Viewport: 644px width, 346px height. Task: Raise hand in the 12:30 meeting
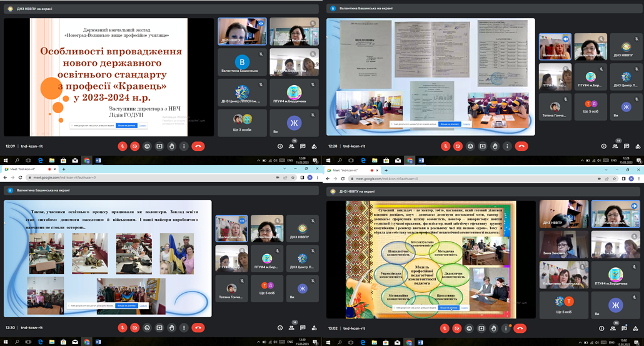(x=171, y=327)
